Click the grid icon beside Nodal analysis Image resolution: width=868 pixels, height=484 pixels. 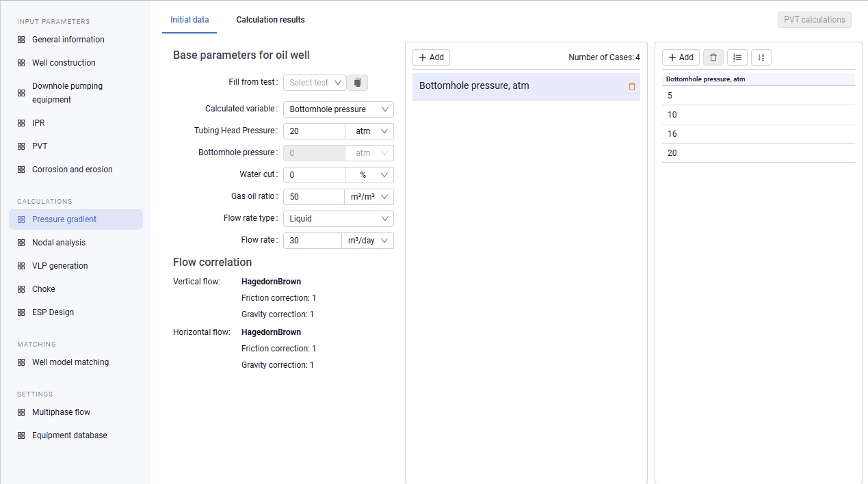tap(21, 243)
